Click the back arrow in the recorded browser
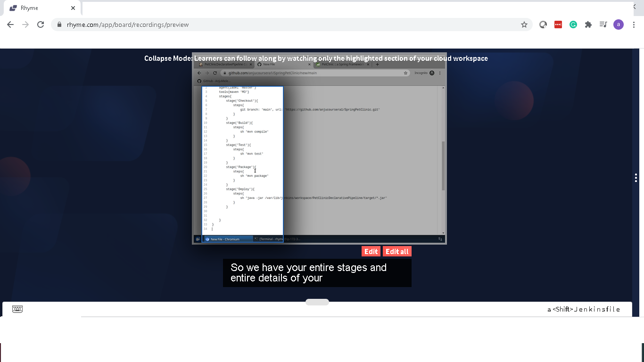This screenshot has width=644, height=362. (x=199, y=73)
